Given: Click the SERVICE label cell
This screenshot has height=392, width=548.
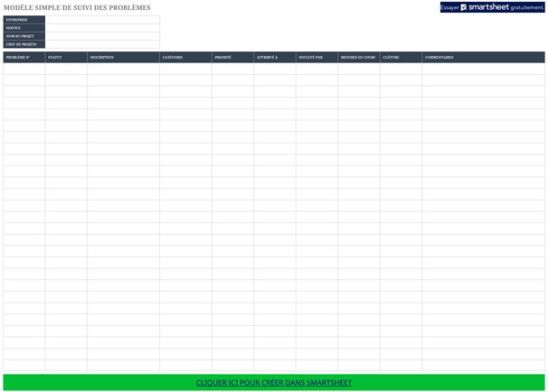Looking at the screenshot, I should [24, 28].
